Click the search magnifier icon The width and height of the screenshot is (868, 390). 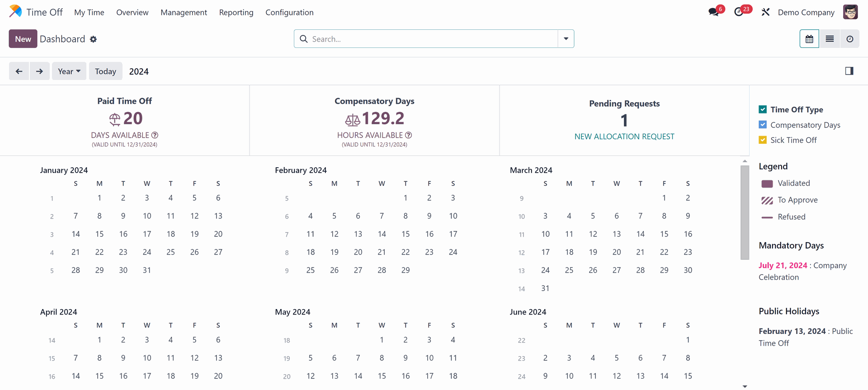[x=304, y=39]
